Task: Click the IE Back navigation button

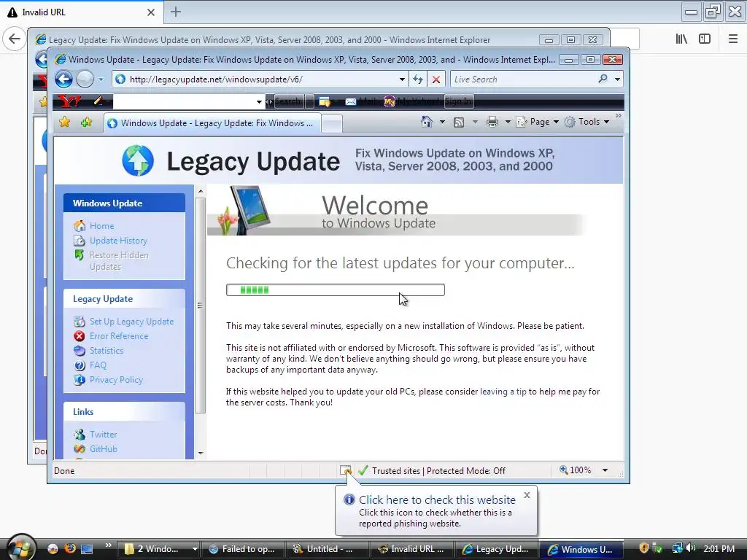Action: click(63, 79)
